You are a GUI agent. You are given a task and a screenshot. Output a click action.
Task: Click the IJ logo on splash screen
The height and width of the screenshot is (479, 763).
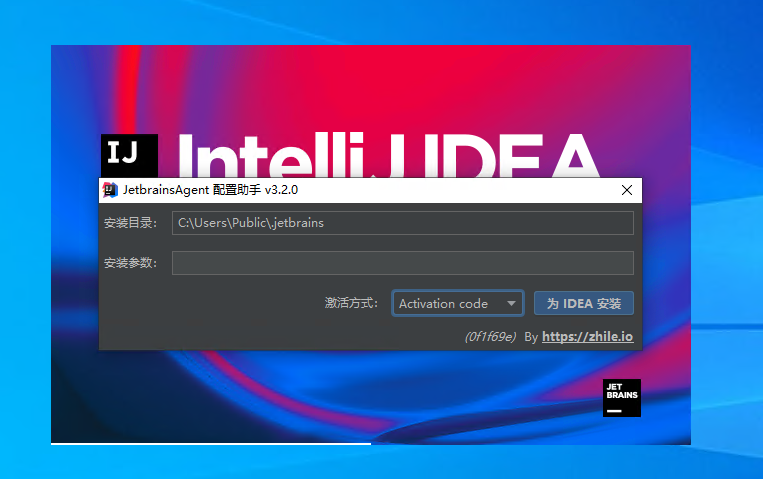pos(129,156)
